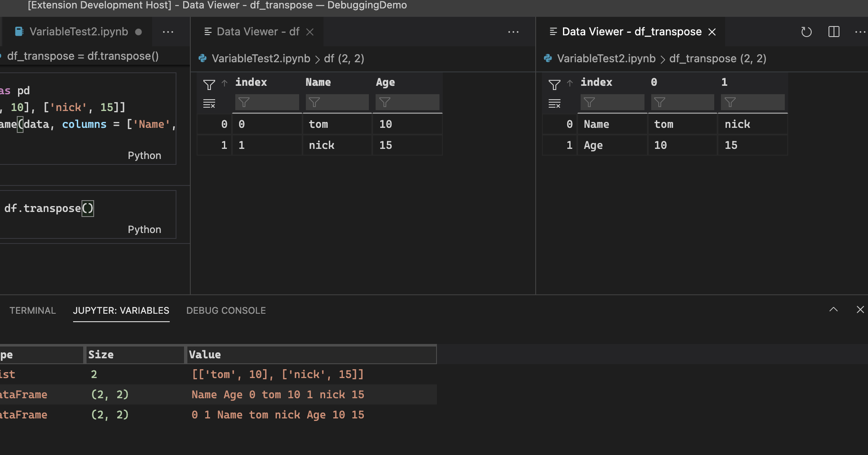Click index filter field in df_transpose viewer

612,102
